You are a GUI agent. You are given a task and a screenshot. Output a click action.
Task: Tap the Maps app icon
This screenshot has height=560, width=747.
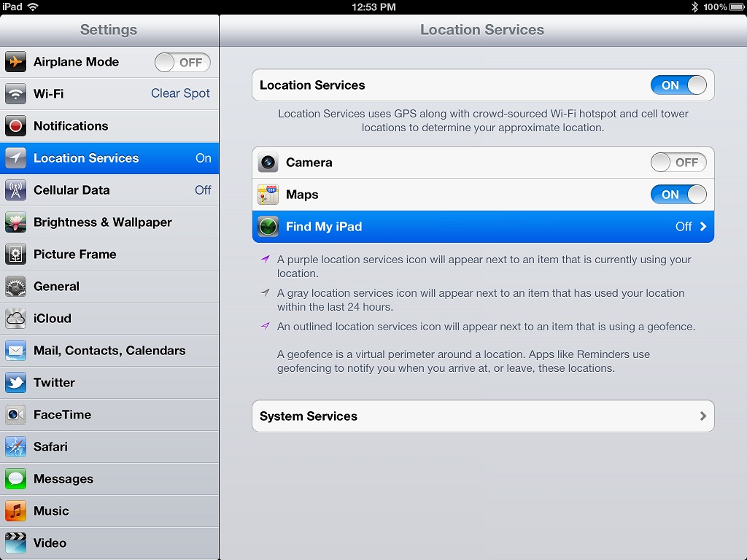pyautogui.click(x=268, y=195)
